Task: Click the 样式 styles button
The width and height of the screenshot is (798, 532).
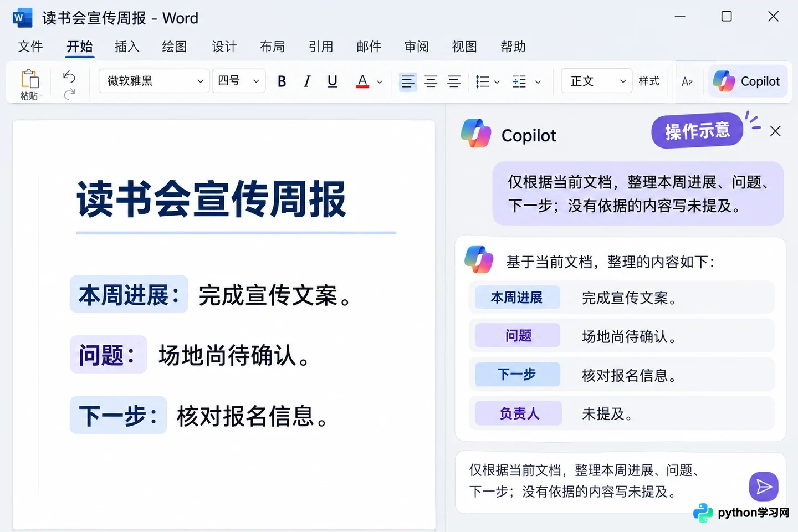Action: 649,81
